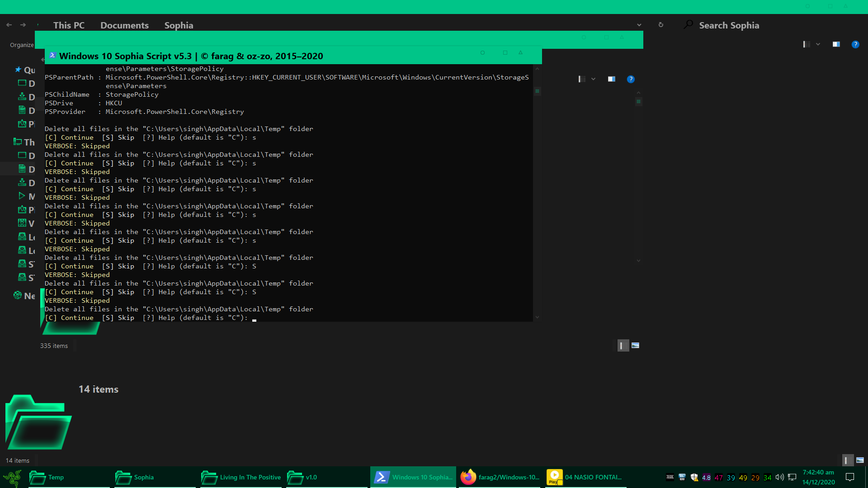Open the Windows 10 Sophia Script taskbar icon
This screenshot has height=488, width=868.
pos(412,477)
